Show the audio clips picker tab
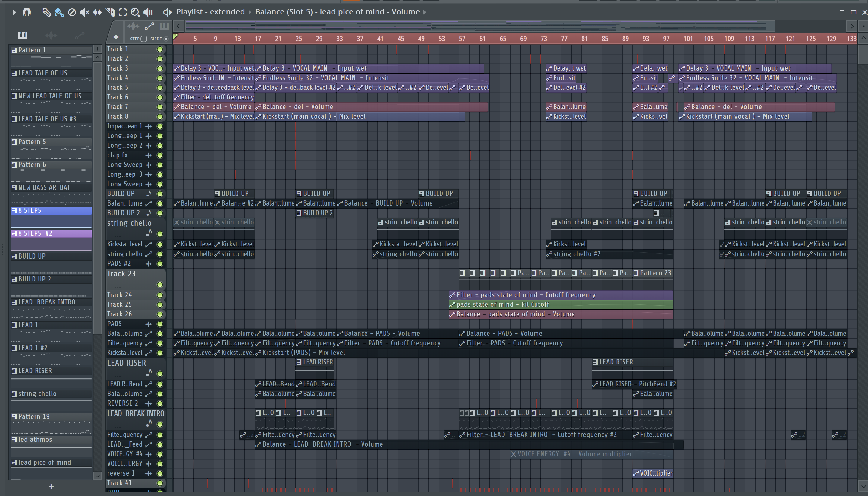This screenshot has height=496, width=868. pos(51,35)
